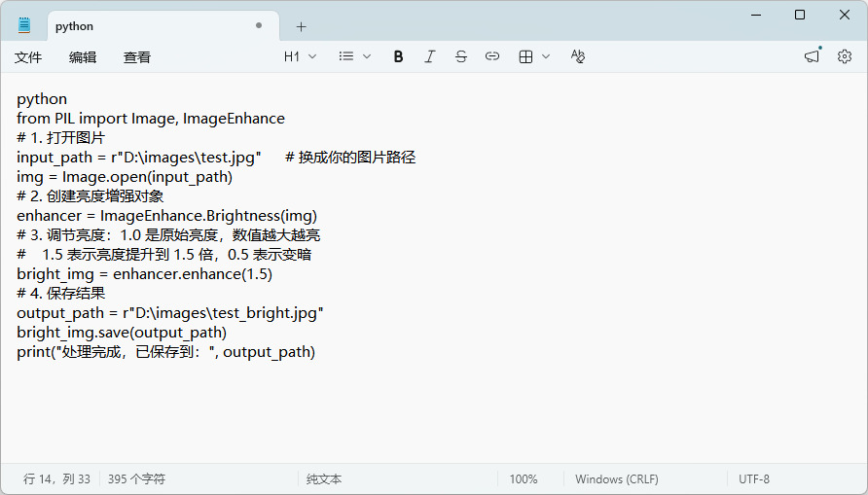868x495 pixels.
Task: Click the Windows (CRLF) line ending indicator
Action: (x=617, y=479)
